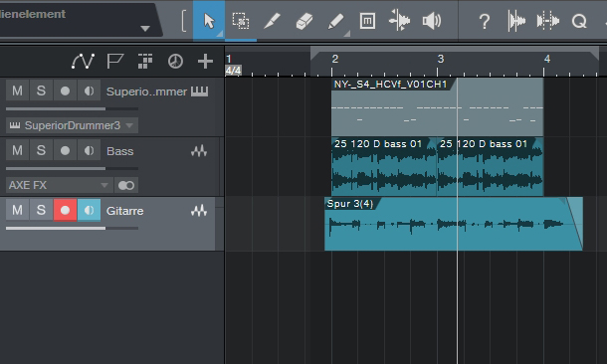
Task: Mute the Gitarre track
Action: click(x=17, y=210)
